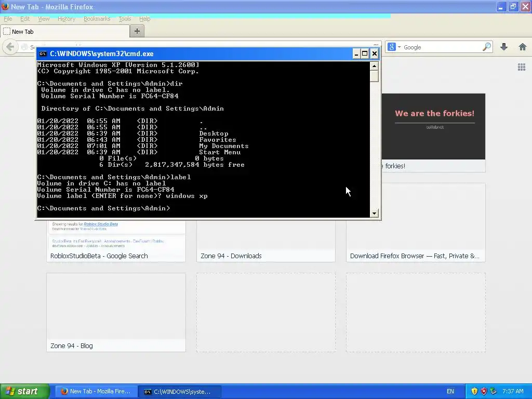This screenshot has width=532, height=399.
Task: Switch to Firefox taskbar button
Action: [96, 391]
